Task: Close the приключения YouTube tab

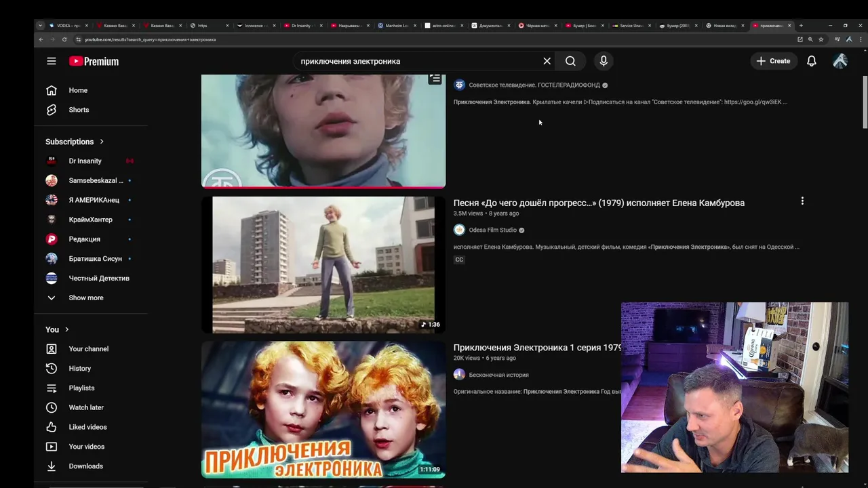Action: click(x=789, y=26)
